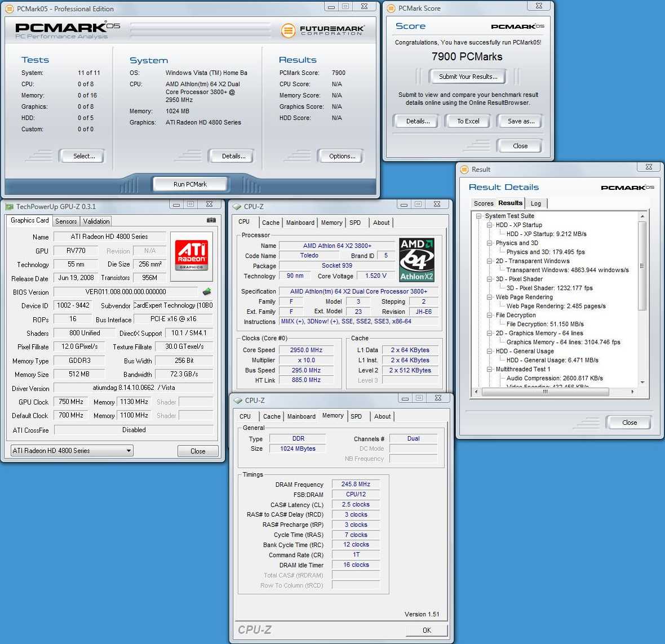Click Close in the Result window

(x=629, y=422)
